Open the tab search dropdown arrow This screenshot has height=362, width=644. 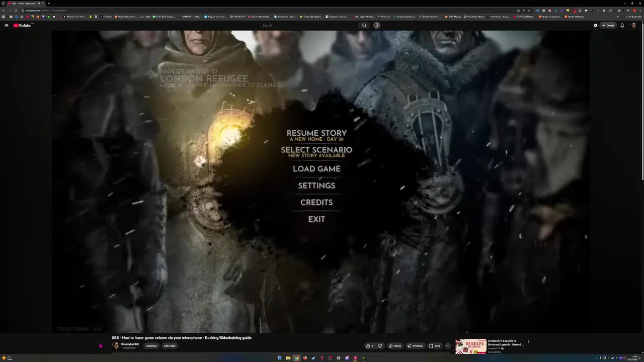pos(3,4)
